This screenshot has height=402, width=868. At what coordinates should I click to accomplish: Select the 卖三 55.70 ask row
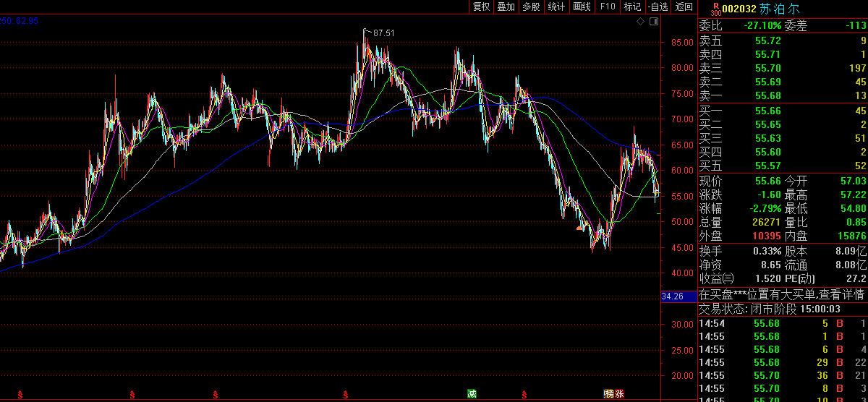[x=783, y=68]
